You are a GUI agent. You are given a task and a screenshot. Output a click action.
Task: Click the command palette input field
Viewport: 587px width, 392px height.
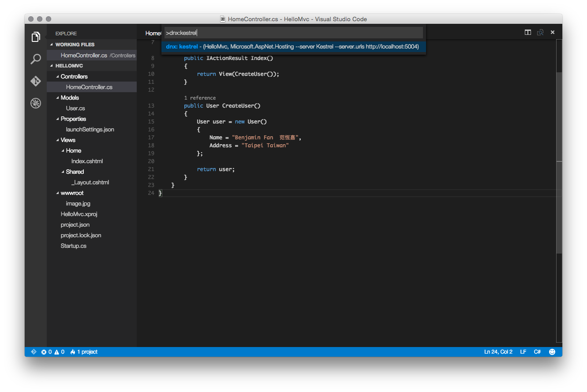(x=293, y=33)
